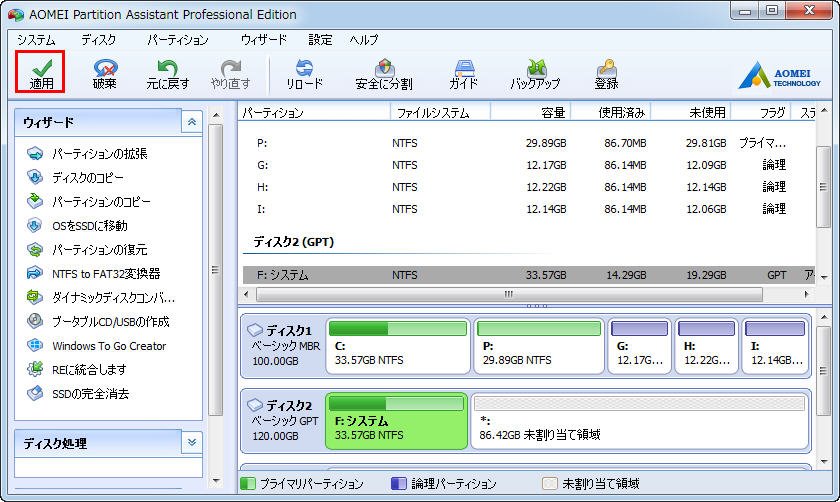Screen dimensions: 840x502
Task: Sort by フラグ column header
Action: 761,113
